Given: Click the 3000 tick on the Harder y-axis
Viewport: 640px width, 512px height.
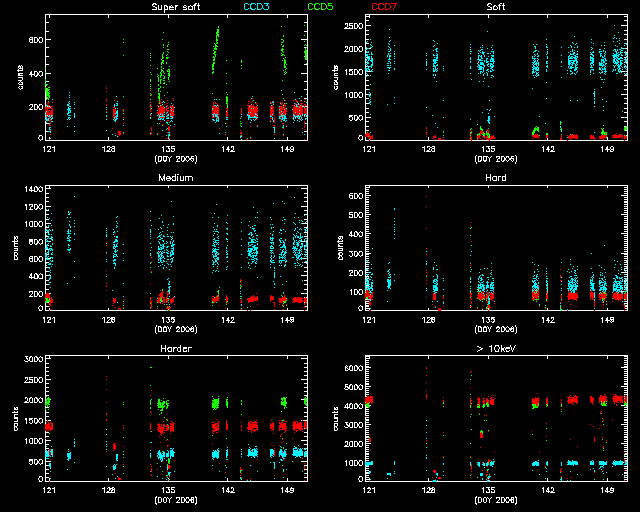Looking at the screenshot, I should pos(32,358).
